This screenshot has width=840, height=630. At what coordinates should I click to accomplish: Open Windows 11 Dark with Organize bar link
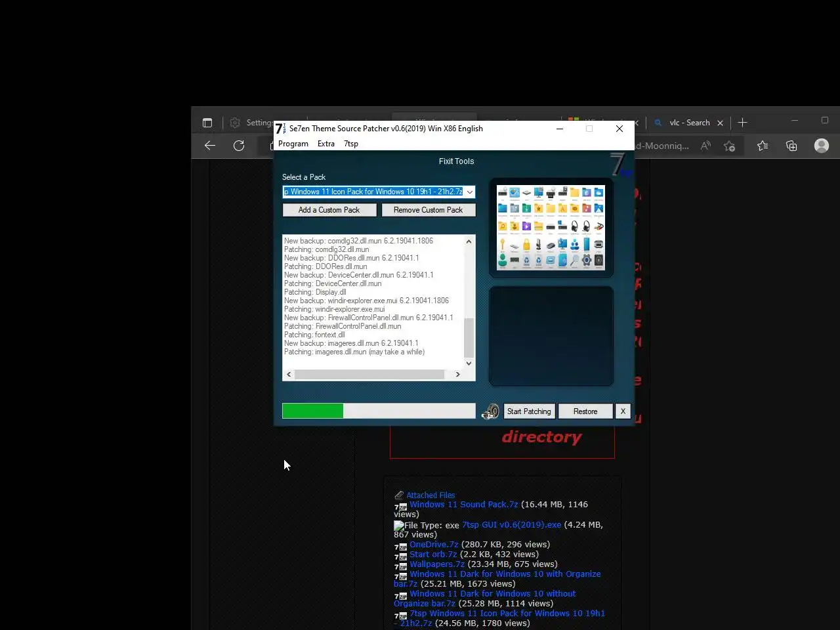pos(505,574)
